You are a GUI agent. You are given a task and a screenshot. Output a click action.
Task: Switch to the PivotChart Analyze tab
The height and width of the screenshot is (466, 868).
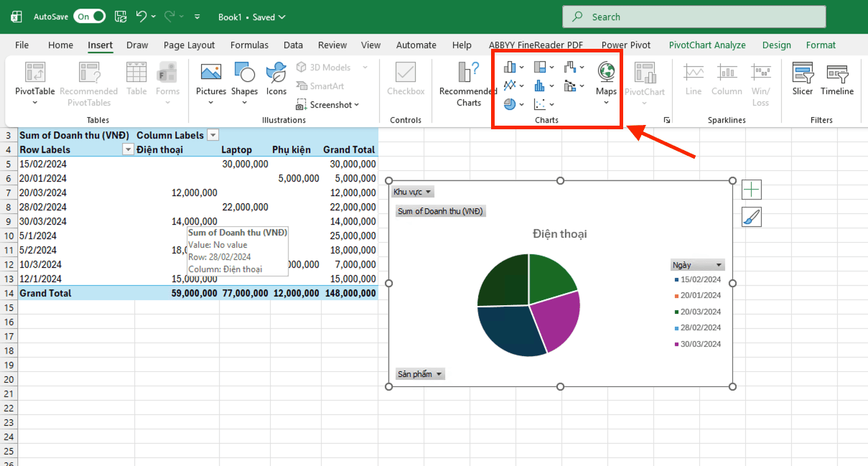[707, 45]
